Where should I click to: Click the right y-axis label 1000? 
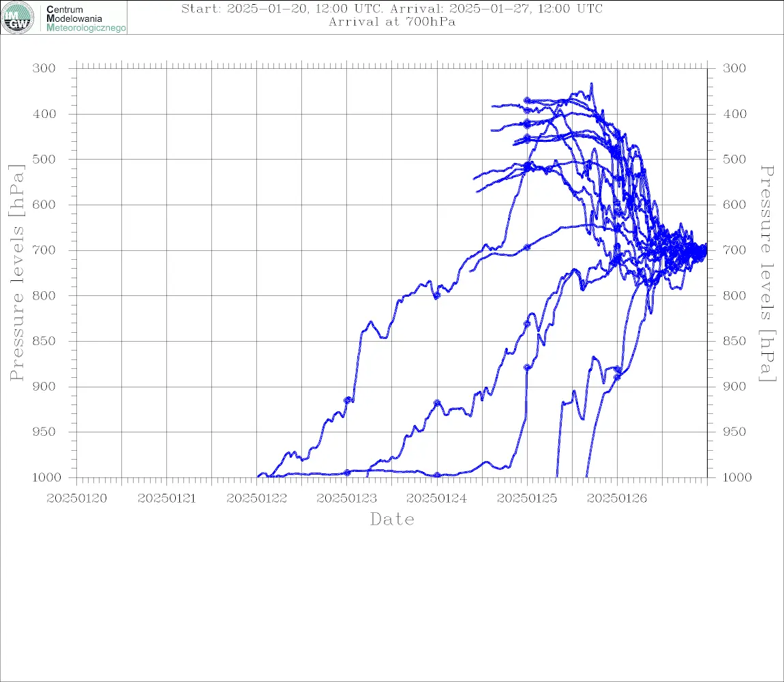[738, 477]
